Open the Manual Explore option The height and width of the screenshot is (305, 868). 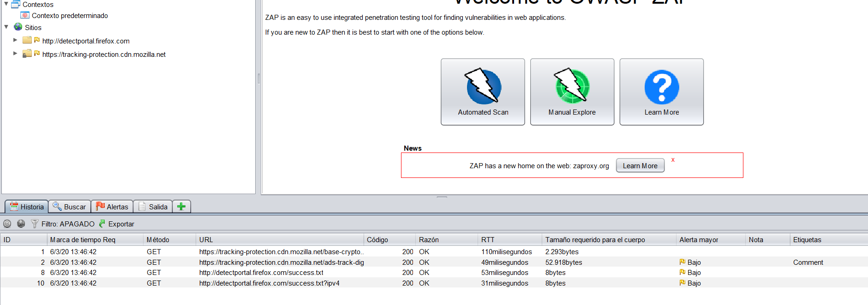point(572,91)
